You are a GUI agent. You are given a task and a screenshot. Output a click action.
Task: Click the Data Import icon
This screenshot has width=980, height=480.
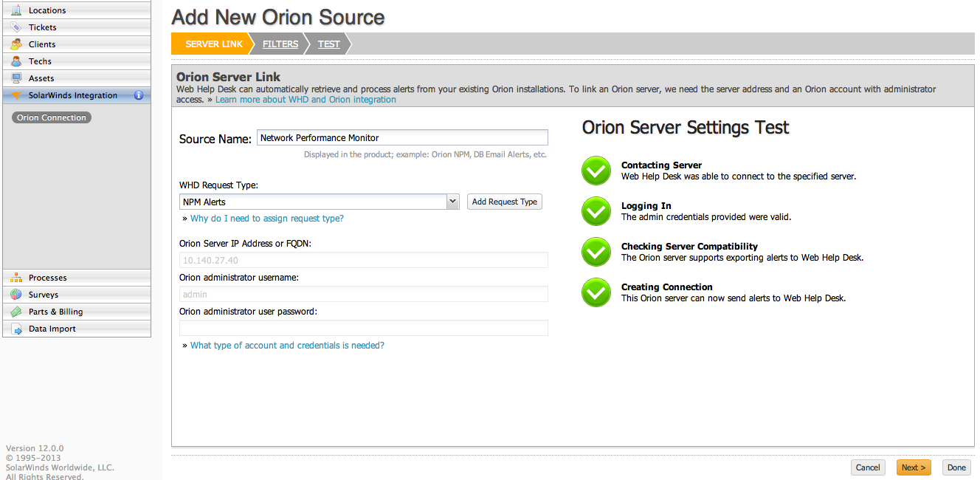pos(16,329)
